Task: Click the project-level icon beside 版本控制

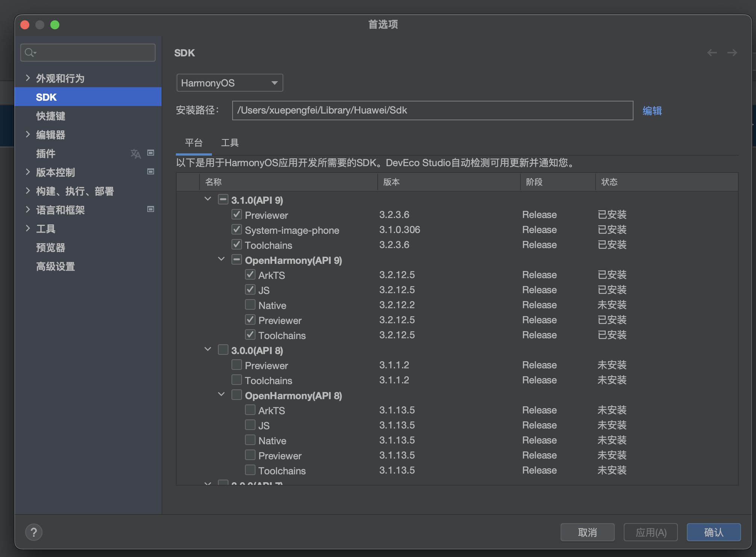Action: coord(151,171)
